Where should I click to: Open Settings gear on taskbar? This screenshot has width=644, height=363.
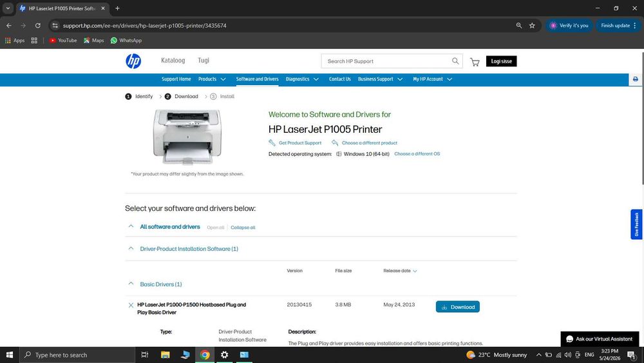(x=224, y=355)
